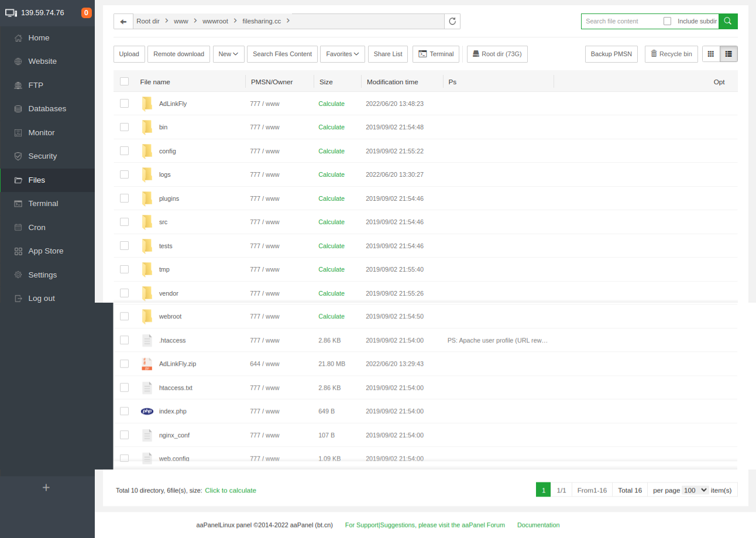
Task: Open the App Store menu item
Action: [x=46, y=251]
